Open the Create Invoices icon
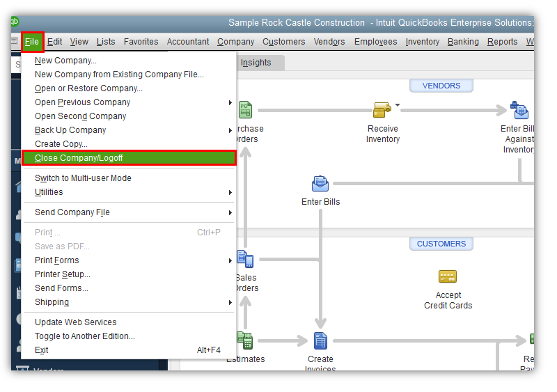The height and width of the screenshot is (392, 557). pyautogui.click(x=320, y=340)
